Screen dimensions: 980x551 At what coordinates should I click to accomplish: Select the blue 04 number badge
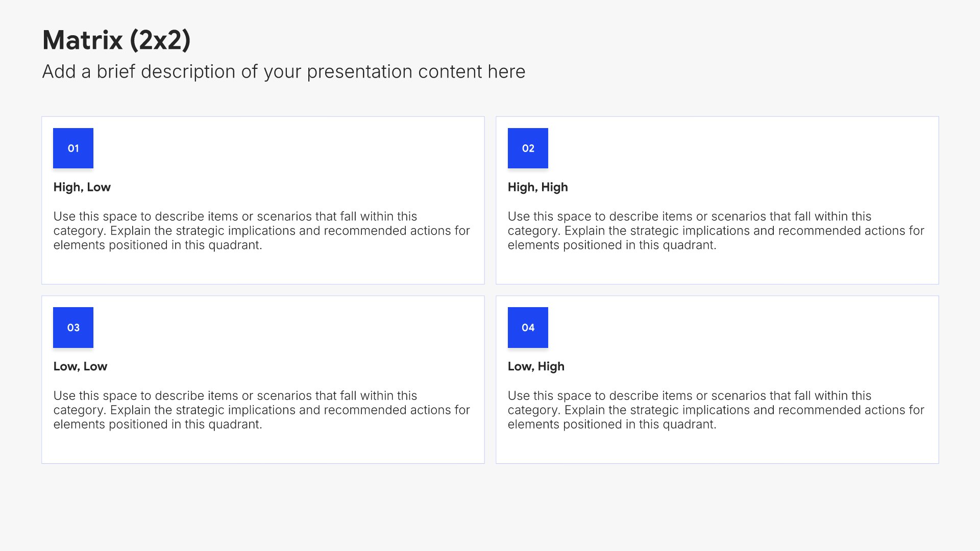(x=528, y=327)
